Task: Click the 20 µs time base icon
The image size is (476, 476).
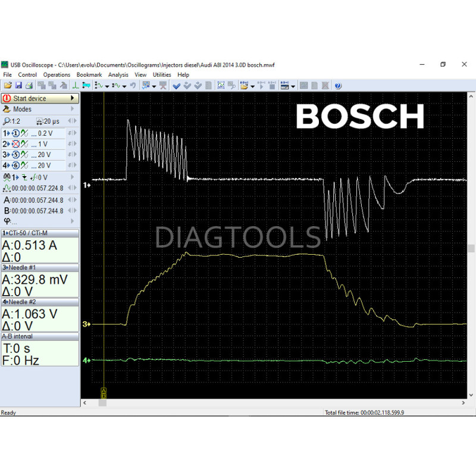Action: [x=39, y=121]
